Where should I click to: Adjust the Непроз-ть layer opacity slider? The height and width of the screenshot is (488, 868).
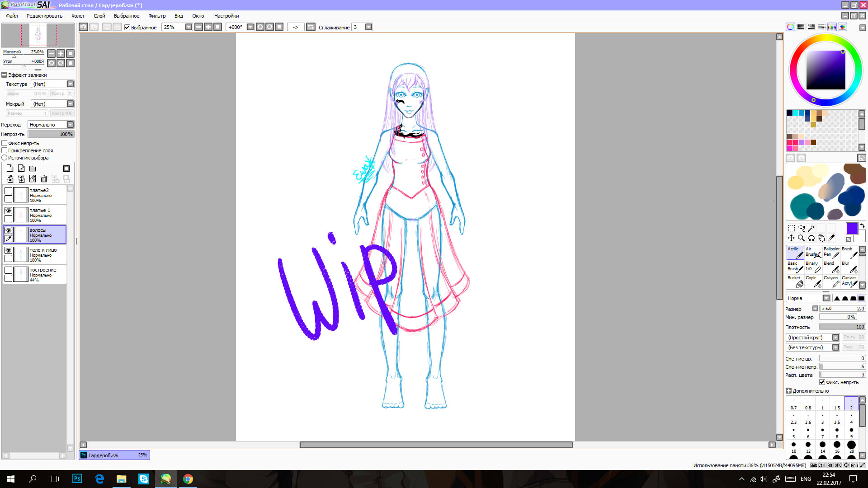(51, 134)
